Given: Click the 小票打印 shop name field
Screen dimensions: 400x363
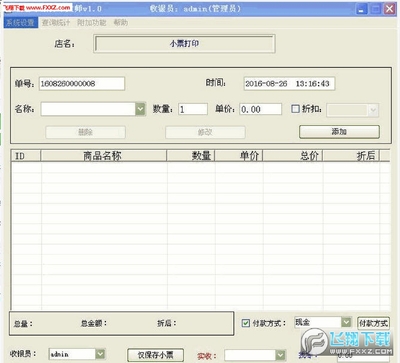Looking at the screenshot, I should (184, 44).
